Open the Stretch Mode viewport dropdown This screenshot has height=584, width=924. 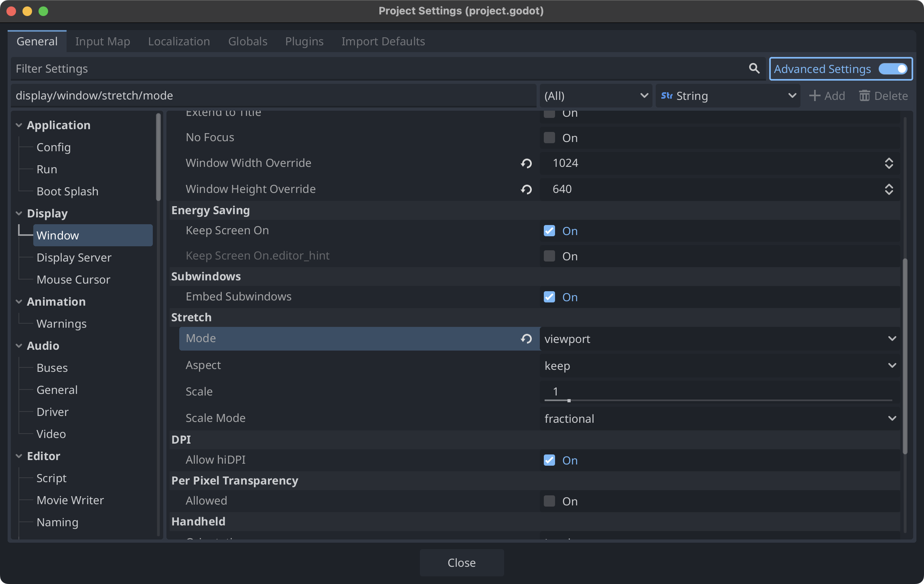719,339
